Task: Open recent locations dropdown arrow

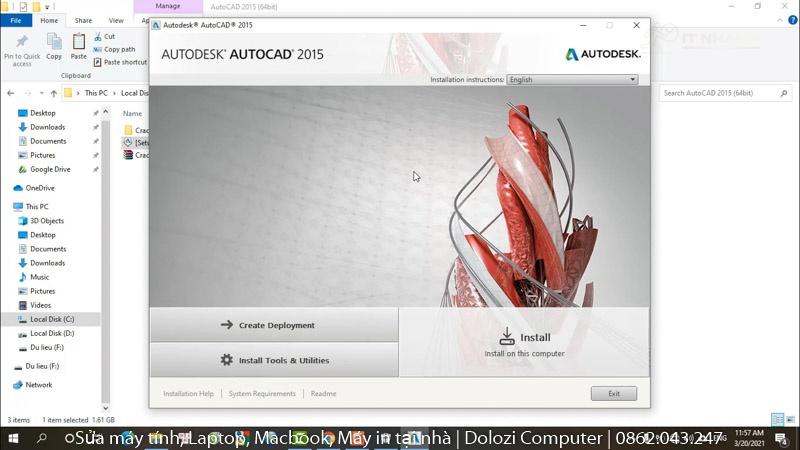Action: click(41, 93)
